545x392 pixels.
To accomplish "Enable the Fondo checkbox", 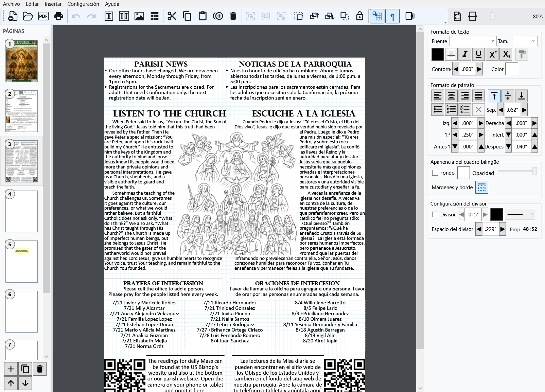I will click(x=435, y=173).
